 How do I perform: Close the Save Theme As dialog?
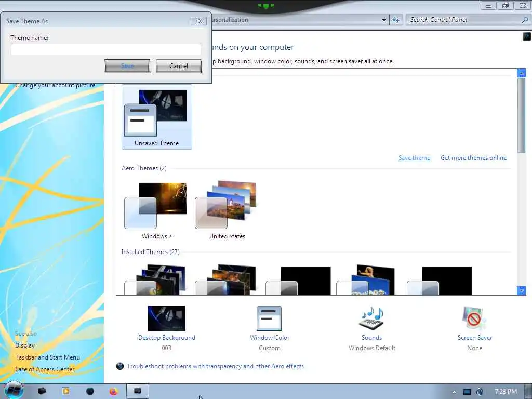click(198, 21)
